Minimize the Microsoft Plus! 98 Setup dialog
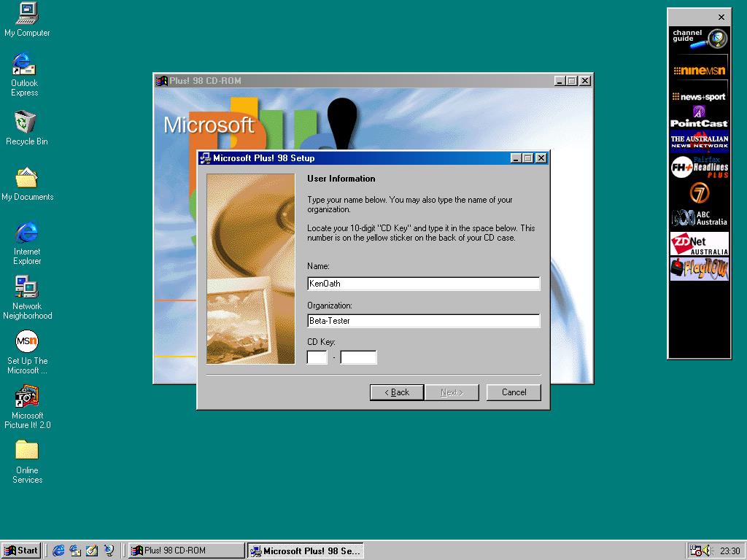The width and height of the screenshot is (747, 560). click(x=516, y=158)
